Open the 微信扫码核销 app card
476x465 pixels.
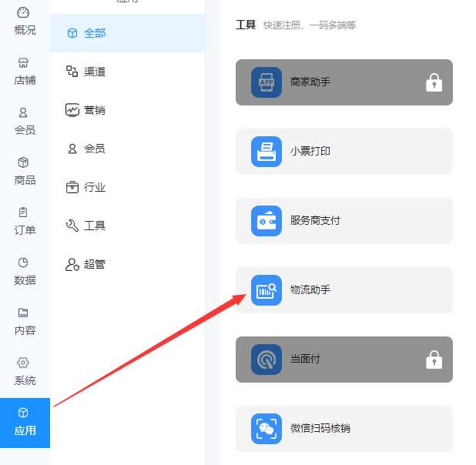[x=344, y=429]
